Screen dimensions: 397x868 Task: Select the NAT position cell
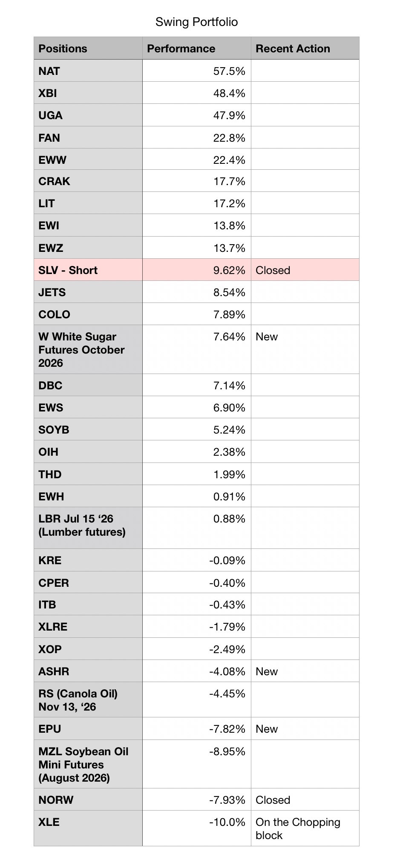coord(88,71)
